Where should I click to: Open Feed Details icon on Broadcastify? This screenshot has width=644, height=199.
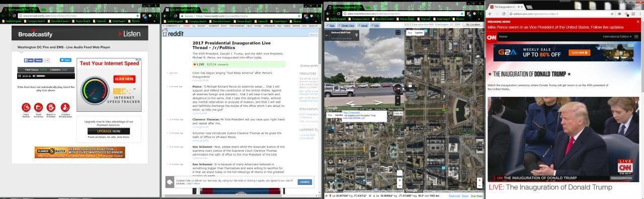[26, 107]
